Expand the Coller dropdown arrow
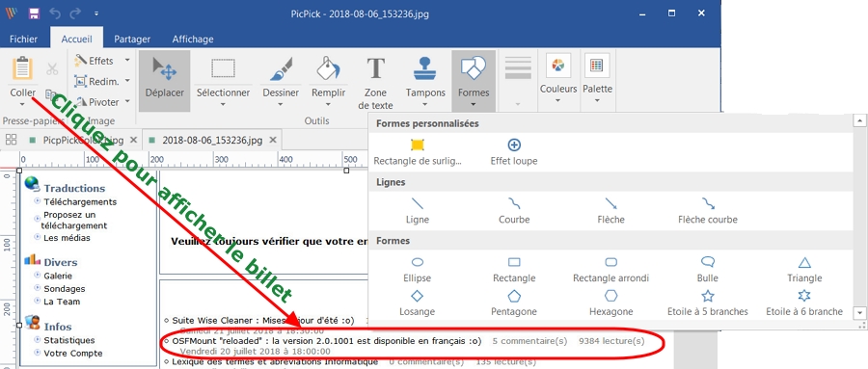This screenshot has height=369, width=868. pos(23,104)
